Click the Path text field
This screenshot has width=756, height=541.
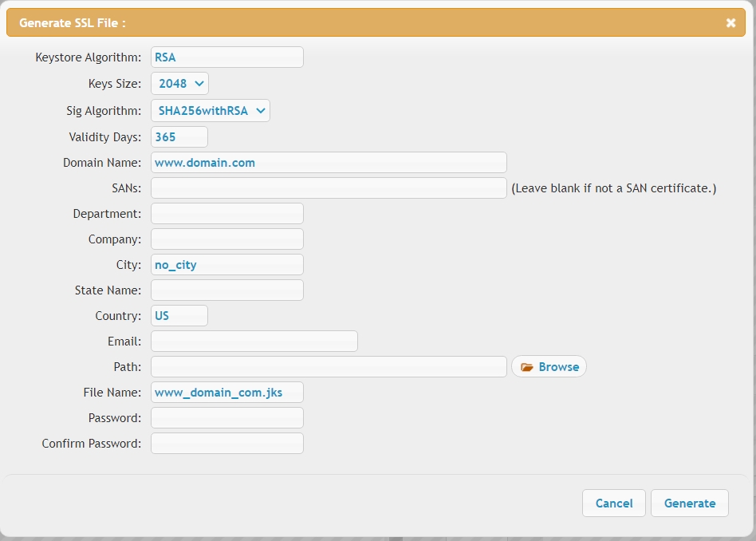(x=329, y=367)
